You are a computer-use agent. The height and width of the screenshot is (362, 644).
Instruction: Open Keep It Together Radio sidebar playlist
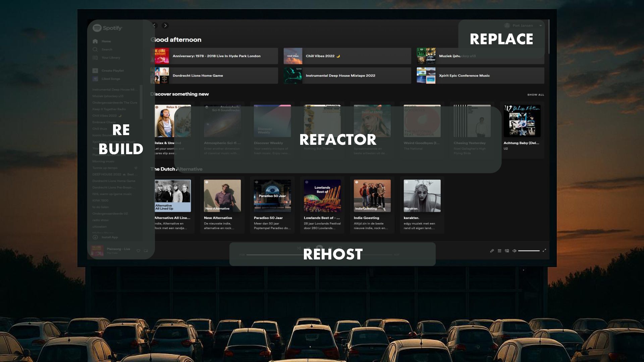(109, 109)
